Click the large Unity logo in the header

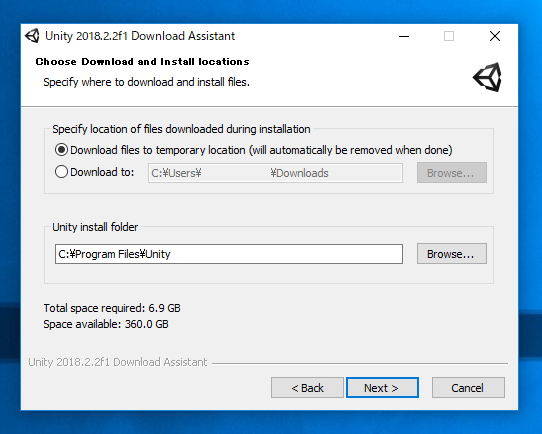487,77
